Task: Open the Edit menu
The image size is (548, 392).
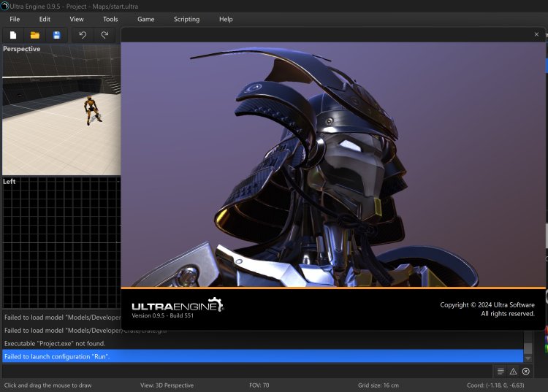Action: (x=45, y=19)
